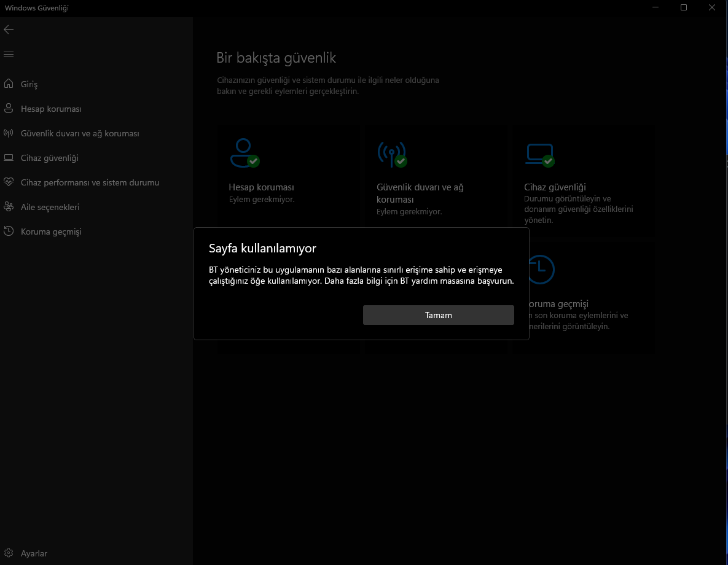
Task: Click 'Durumu görüntüleyin ve' description text
Action: (x=568, y=198)
